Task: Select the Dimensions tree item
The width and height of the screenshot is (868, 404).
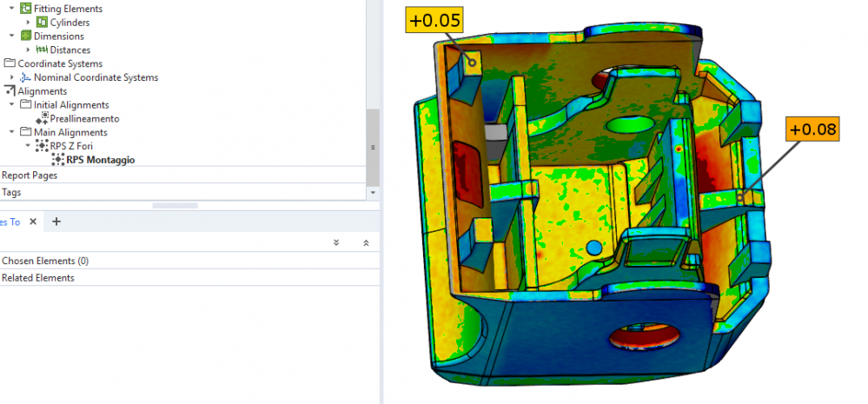Action: point(59,36)
